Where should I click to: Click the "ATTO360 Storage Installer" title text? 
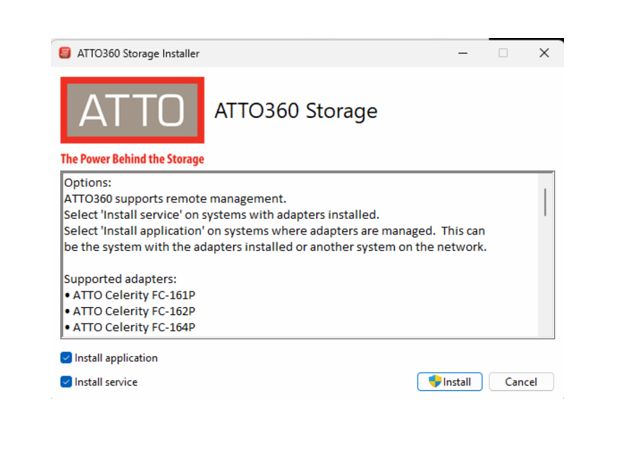pos(138,53)
